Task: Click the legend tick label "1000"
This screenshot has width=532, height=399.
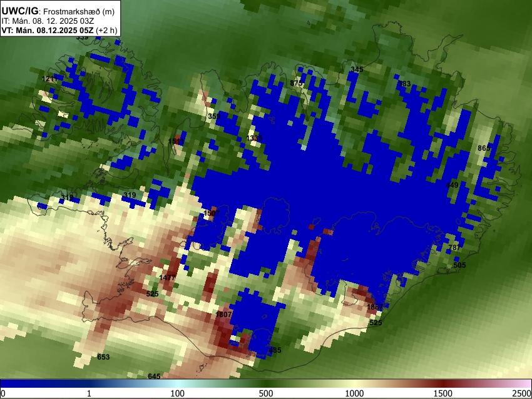Action: click(354, 393)
